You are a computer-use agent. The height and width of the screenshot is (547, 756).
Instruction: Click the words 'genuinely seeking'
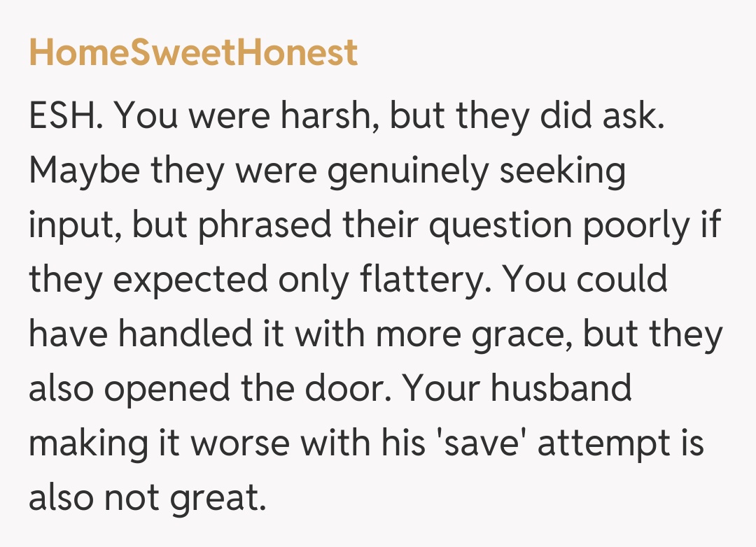tap(476, 172)
